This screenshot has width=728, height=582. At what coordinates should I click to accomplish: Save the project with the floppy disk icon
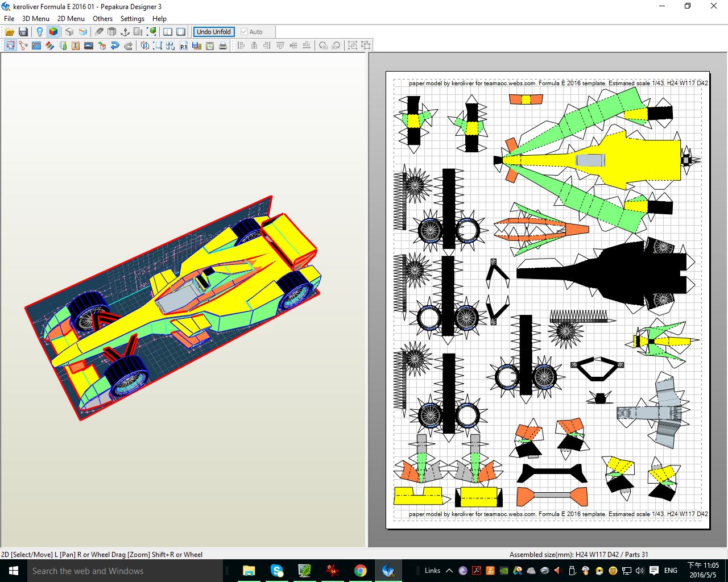tap(23, 32)
